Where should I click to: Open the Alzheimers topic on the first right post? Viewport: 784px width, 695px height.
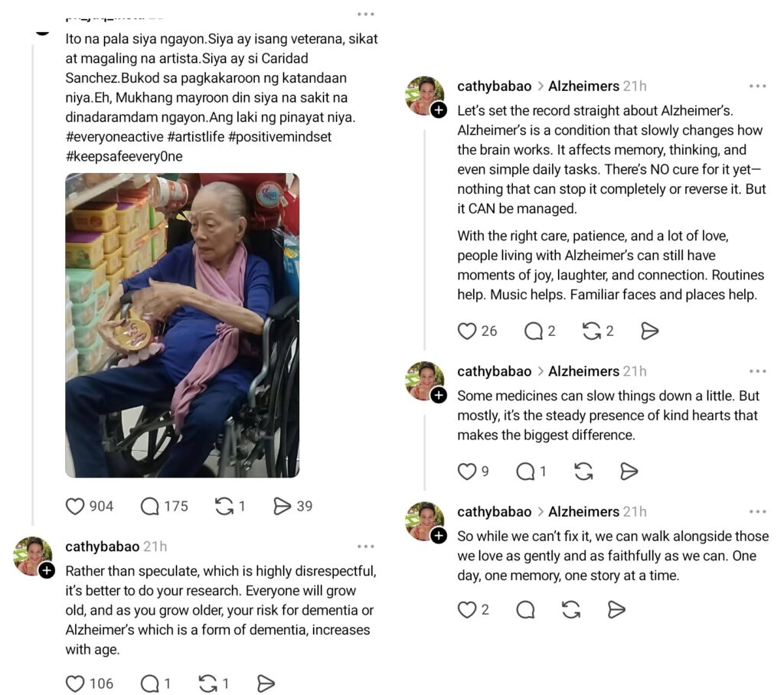pyautogui.click(x=583, y=86)
